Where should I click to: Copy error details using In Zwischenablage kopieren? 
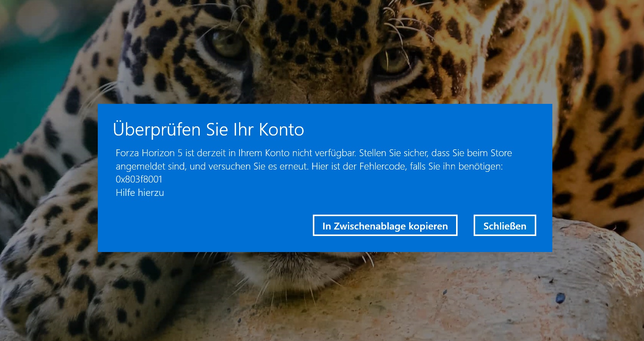tap(385, 226)
